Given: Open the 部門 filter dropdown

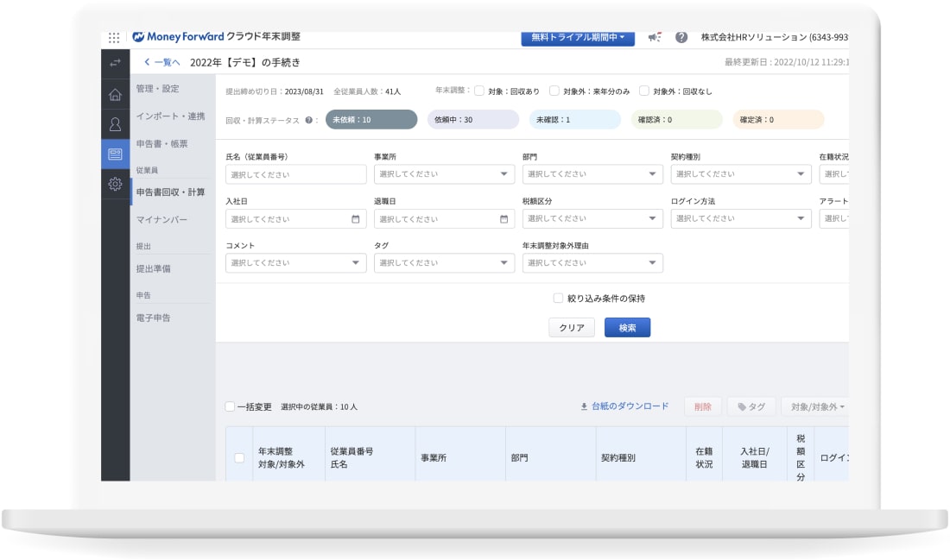Looking at the screenshot, I should pyautogui.click(x=592, y=174).
